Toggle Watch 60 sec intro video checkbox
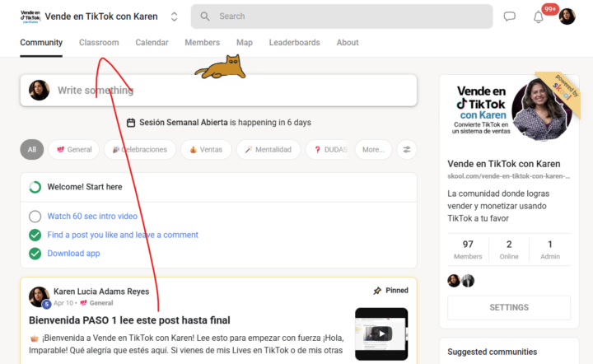 (35, 217)
